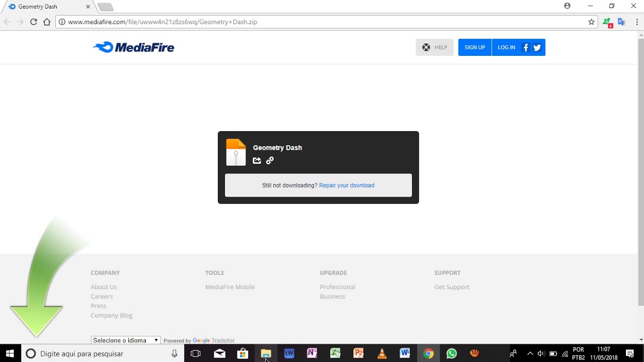Open the Chrome profile icon

[567, 6]
